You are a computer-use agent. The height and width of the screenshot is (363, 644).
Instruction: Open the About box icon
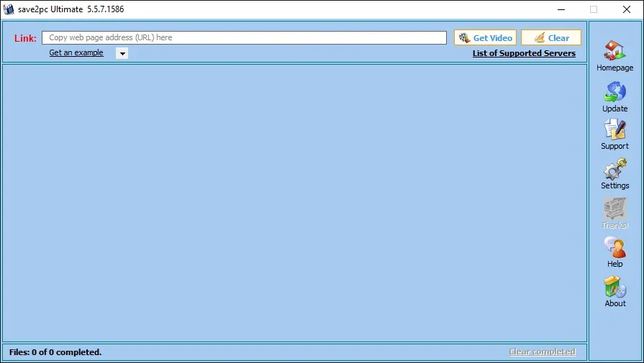pos(614,286)
